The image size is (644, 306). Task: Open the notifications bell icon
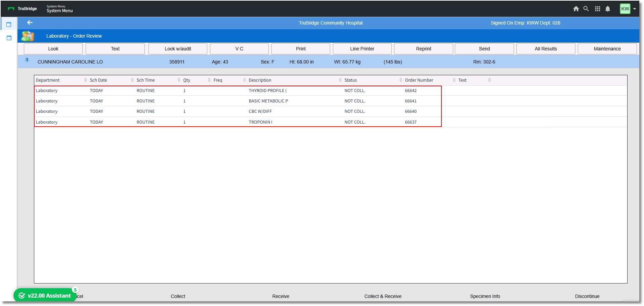(607, 9)
